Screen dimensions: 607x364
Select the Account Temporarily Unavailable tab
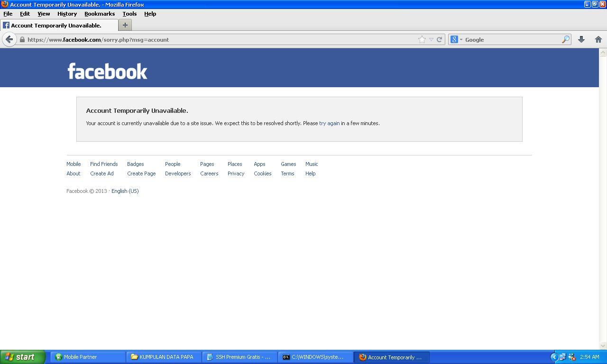59,25
